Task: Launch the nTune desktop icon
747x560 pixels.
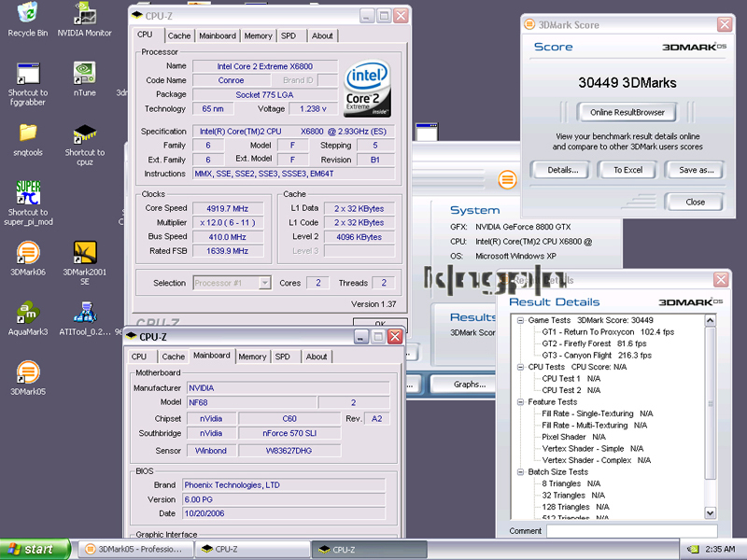Action: point(84,74)
